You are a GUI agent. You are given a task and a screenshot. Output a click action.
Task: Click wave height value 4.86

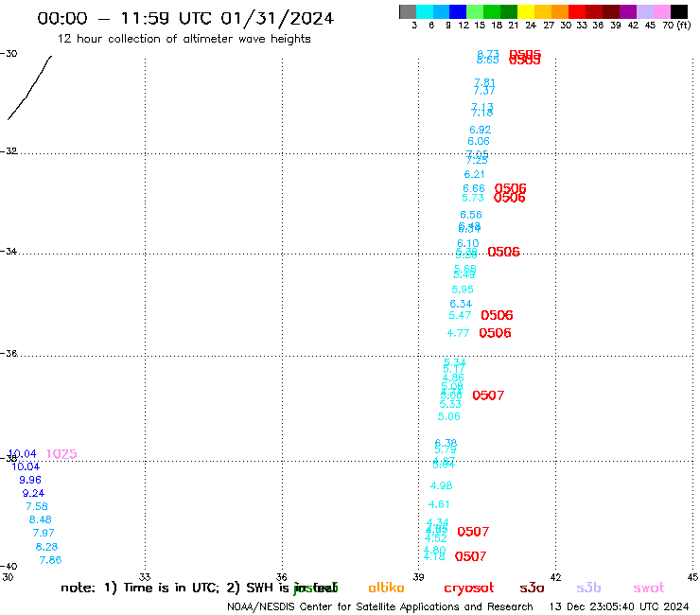(x=453, y=378)
